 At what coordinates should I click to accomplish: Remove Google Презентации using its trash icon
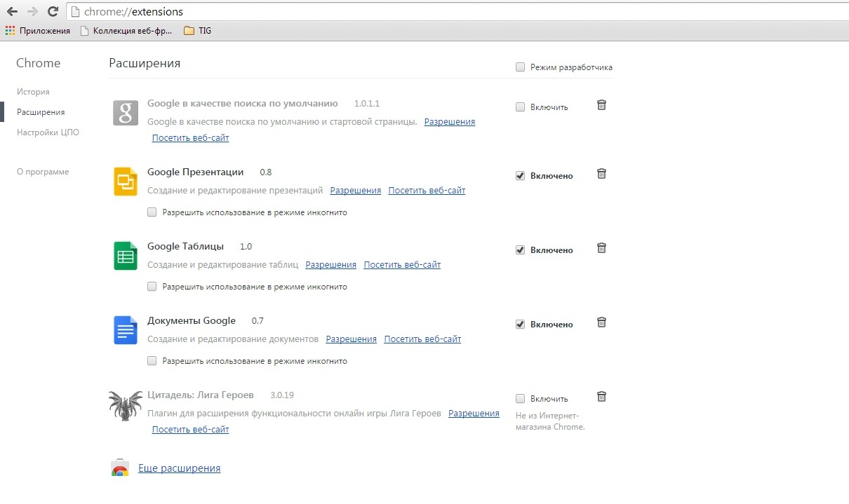pos(601,174)
